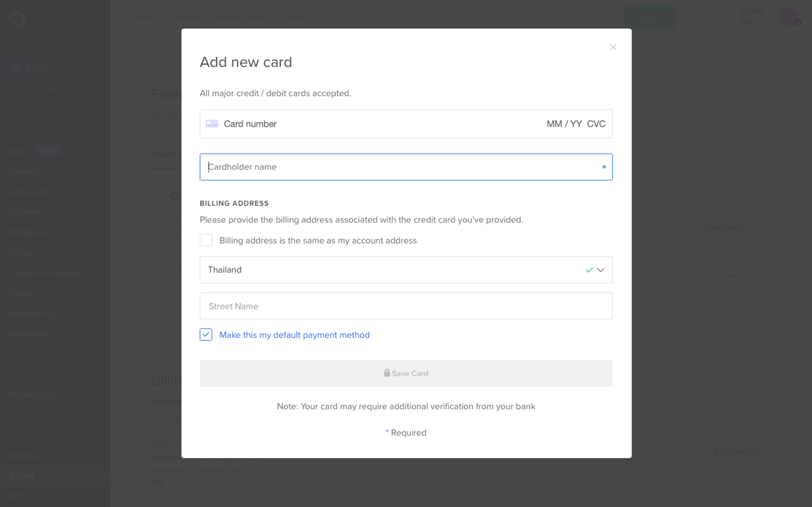This screenshot has height=507, width=812.
Task: Click the MM / YY expiry field
Action: point(564,124)
